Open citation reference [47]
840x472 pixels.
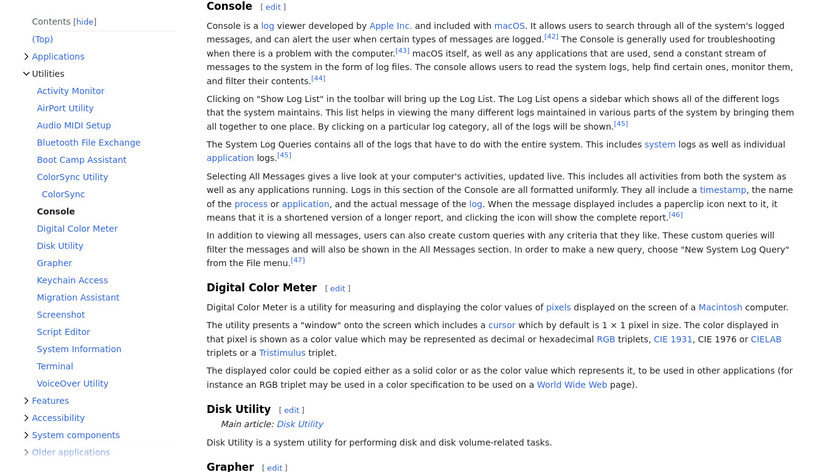point(297,260)
